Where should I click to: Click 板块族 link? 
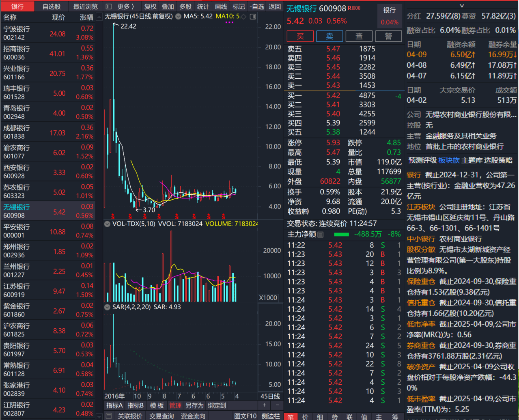(x=449, y=160)
